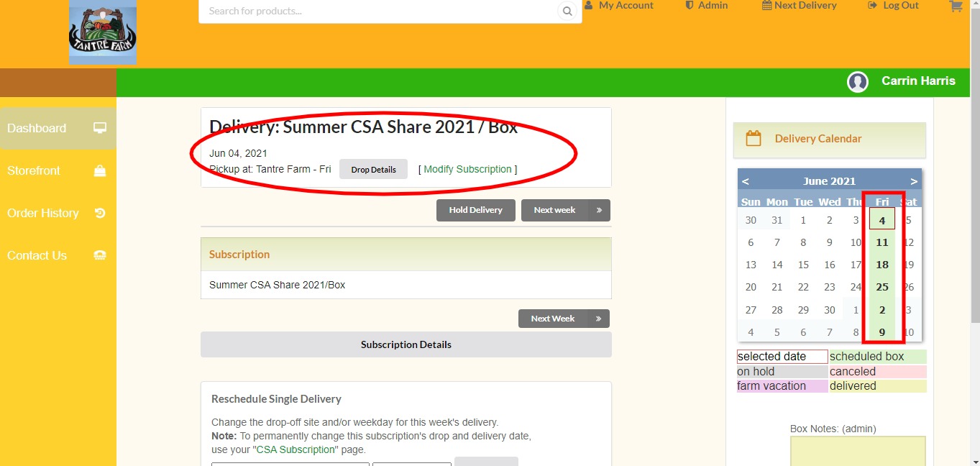Click the Delivery Calendar icon
980x466 pixels.
click(754, 139)
